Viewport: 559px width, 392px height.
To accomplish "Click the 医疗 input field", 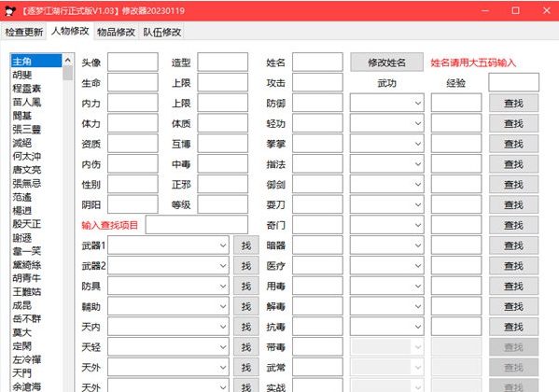I will tap(317, 266).
